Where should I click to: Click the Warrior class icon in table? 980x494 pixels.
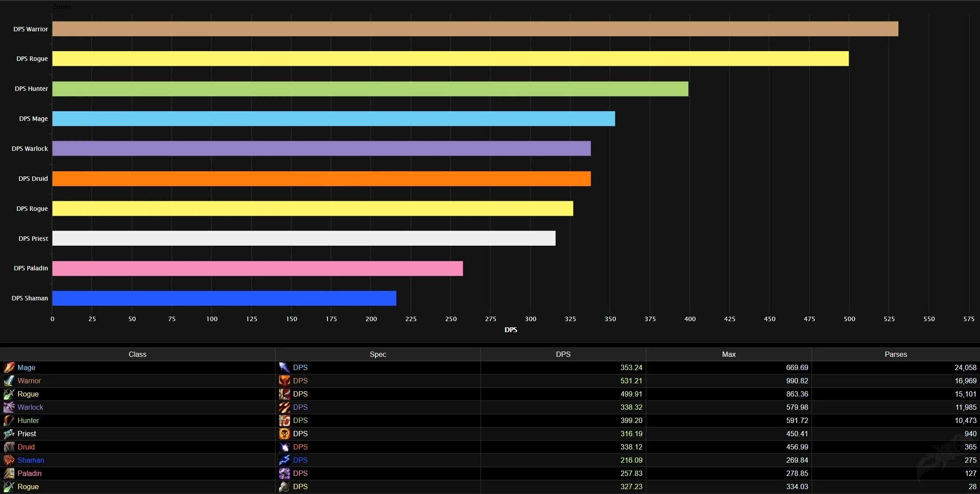point(9,380)
